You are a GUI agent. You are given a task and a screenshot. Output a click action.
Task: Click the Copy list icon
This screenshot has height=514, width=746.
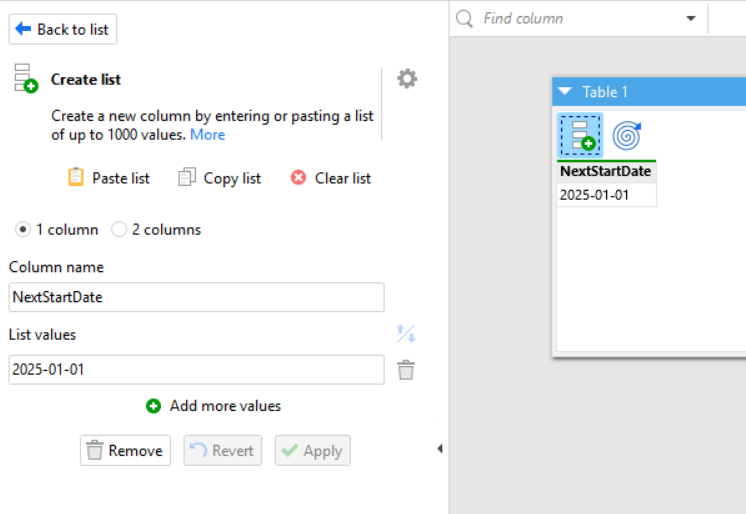(x=187, y=178)
